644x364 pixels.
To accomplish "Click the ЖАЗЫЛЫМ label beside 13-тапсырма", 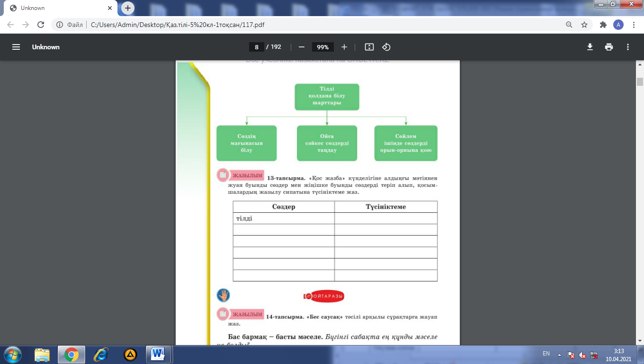I will click(x=247, y=175).
